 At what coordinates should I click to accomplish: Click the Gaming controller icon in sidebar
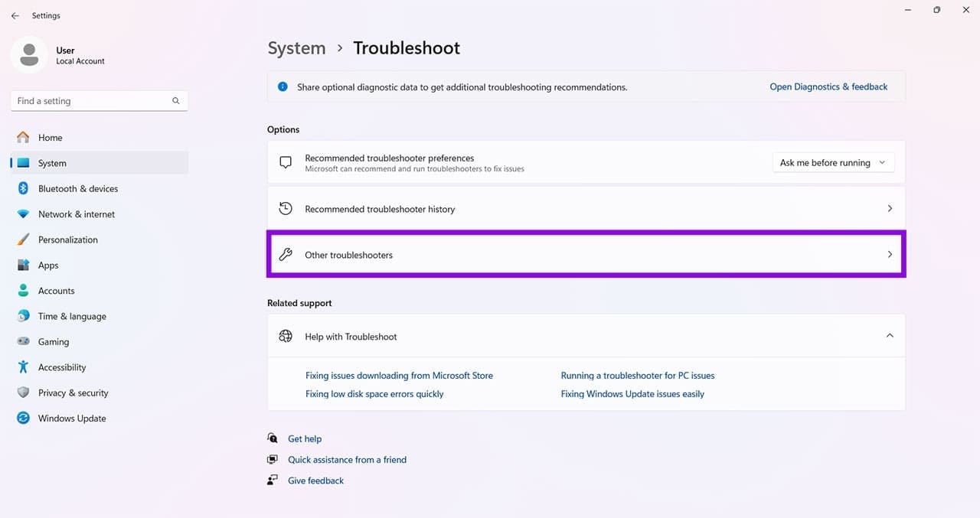pos(23,342)
